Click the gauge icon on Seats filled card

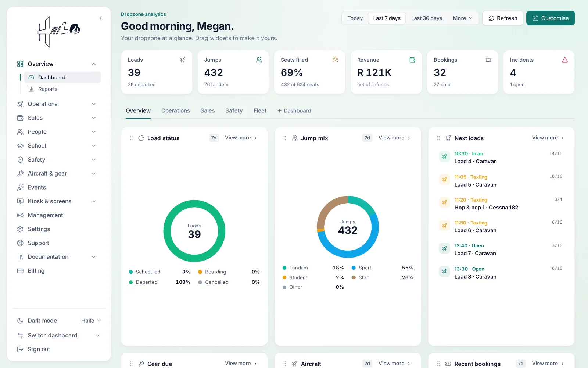(335, 60)
